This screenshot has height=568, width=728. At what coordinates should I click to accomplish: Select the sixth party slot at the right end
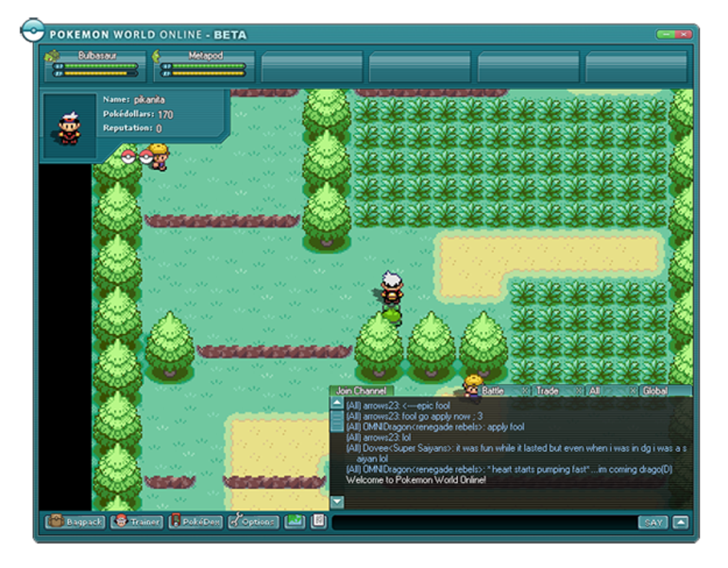click(637, 67)
